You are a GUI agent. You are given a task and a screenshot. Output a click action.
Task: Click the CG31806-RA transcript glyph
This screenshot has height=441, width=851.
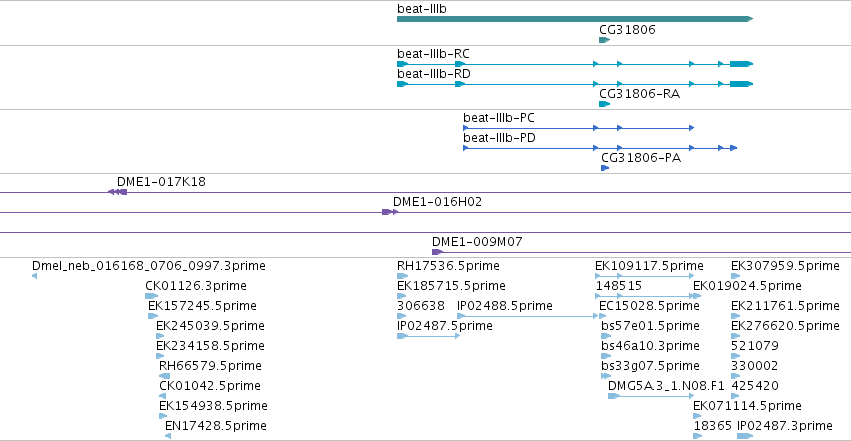click(605, 104)
